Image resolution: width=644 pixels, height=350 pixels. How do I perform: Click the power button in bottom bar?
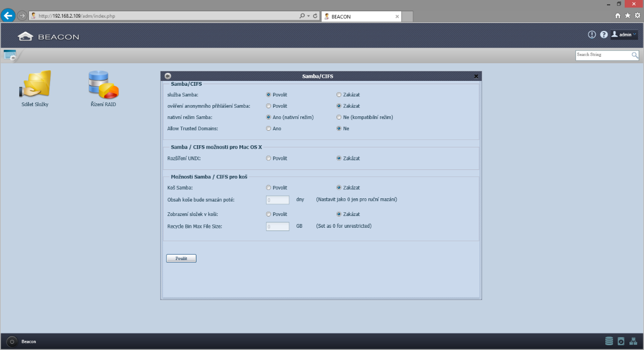pos(12,341)
